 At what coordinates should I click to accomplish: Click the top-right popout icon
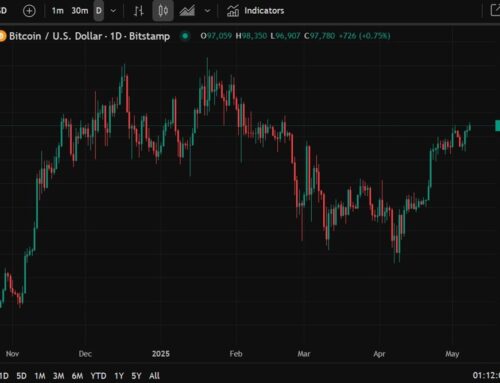pos(495,10)
